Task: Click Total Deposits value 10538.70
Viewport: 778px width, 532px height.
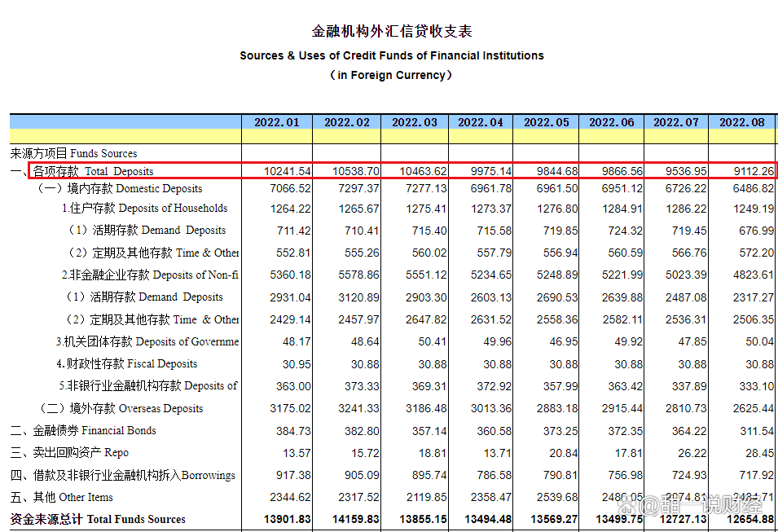Action: click(x=356, y=171)
